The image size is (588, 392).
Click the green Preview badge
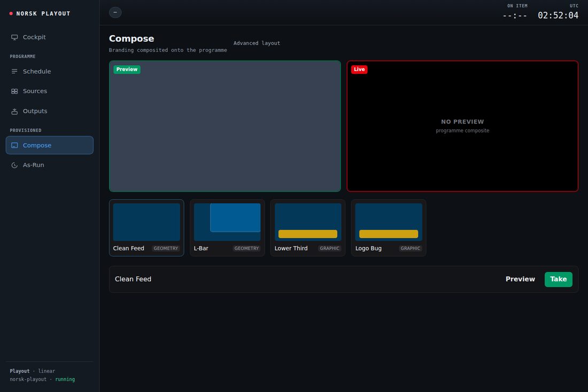click(x=127, y=70)
